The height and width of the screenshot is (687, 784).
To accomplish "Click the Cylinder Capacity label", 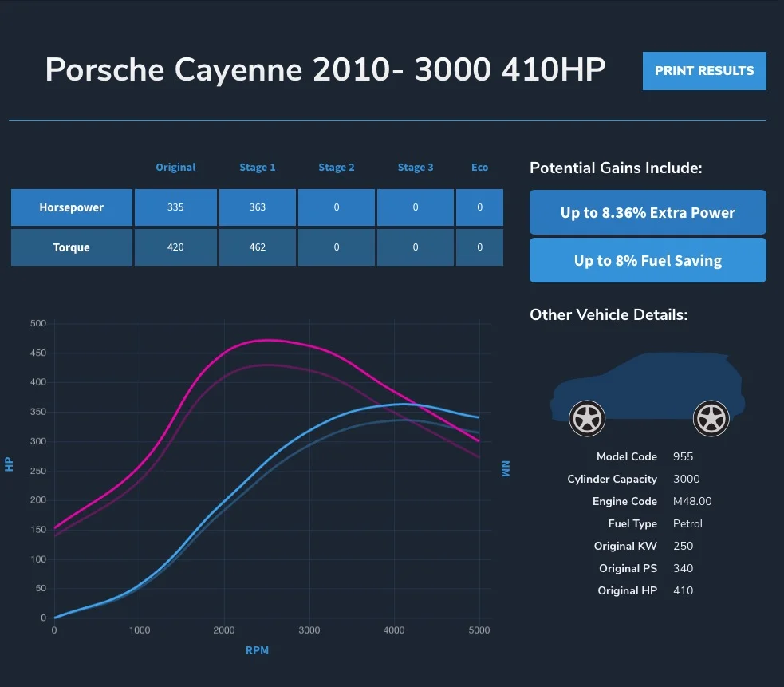I will click(x=612, y=479).
